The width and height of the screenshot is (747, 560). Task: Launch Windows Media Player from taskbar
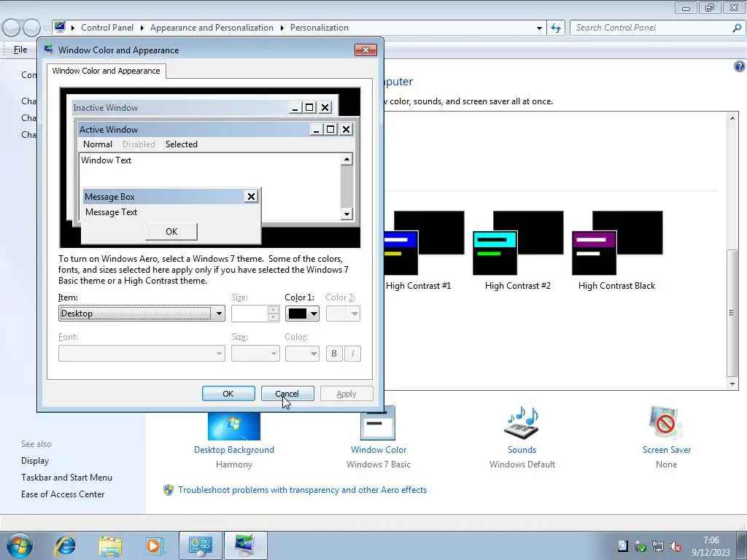[x=154, y=545]
